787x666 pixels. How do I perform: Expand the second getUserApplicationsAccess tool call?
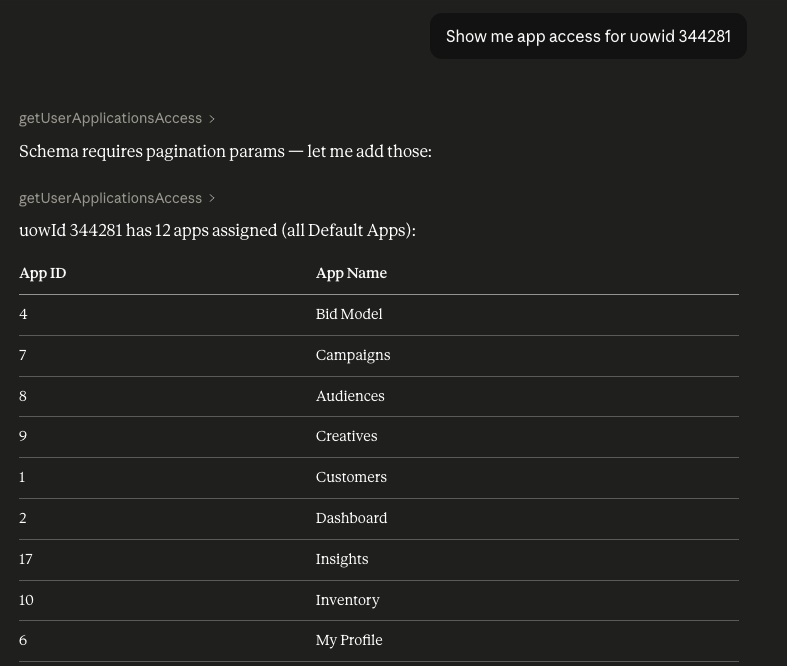tap(116, 198)
